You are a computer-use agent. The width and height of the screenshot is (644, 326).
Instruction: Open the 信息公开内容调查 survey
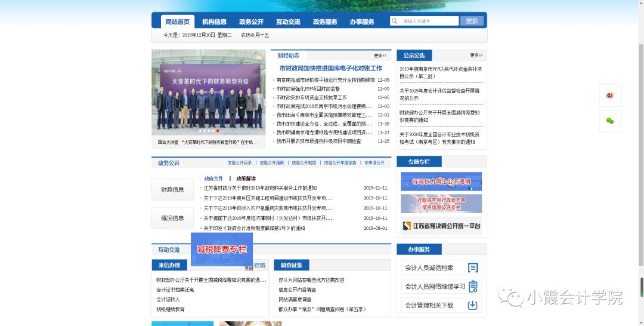[298, 290]
